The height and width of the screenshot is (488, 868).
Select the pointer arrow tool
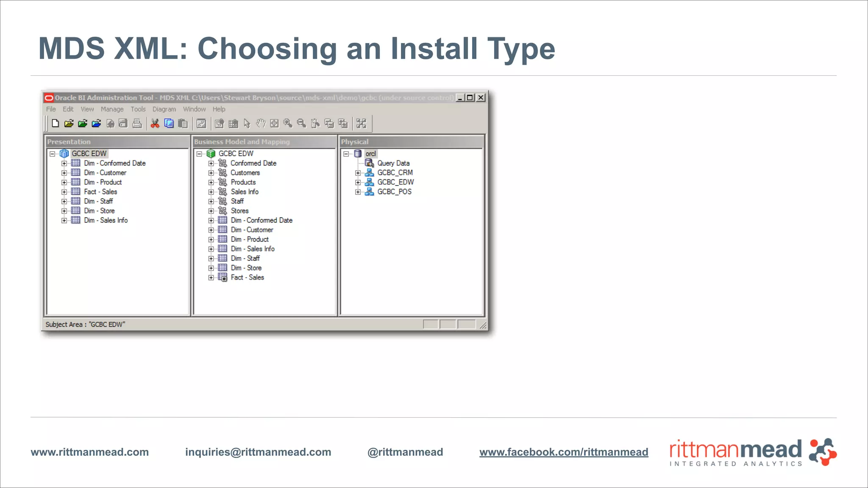pos(247,123)
